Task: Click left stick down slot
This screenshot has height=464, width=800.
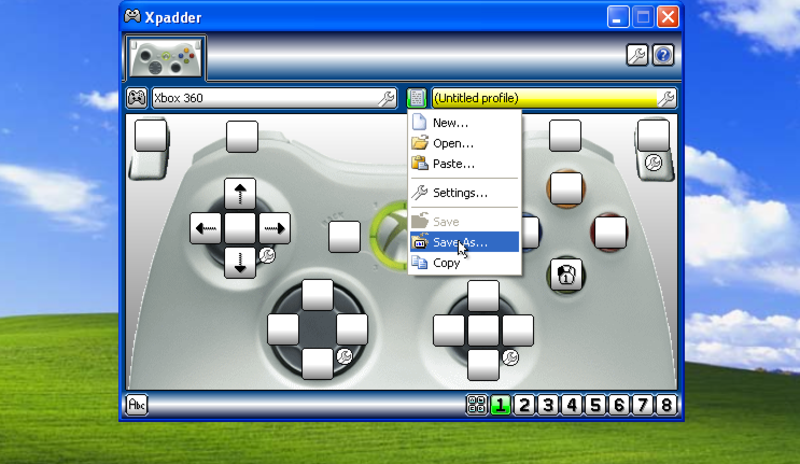Action: pyautogui.click(x=317, y=364)
